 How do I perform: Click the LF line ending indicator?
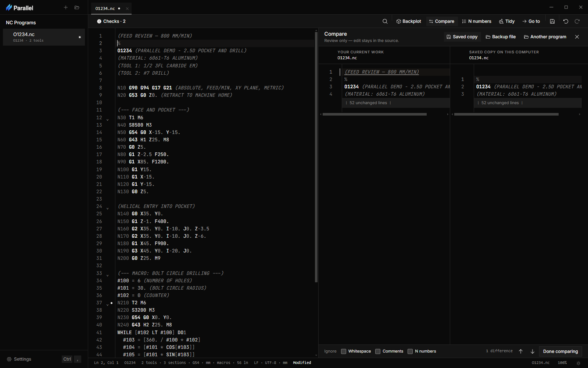click(x=256, y=363)
